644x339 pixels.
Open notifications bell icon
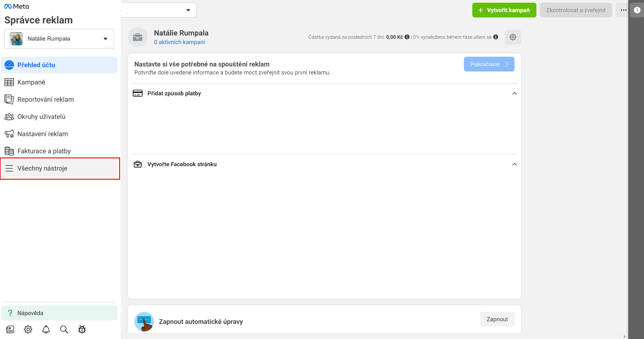(x=46, y=329)
